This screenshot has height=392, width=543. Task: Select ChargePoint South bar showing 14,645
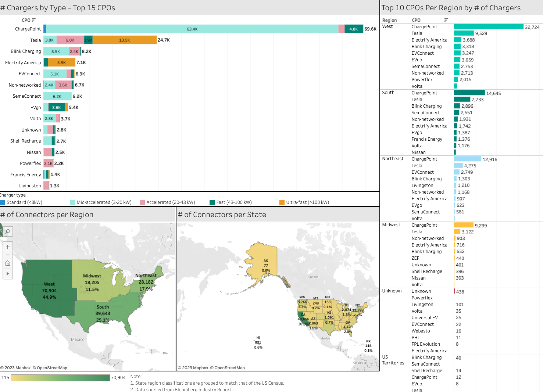pos(469,93)
